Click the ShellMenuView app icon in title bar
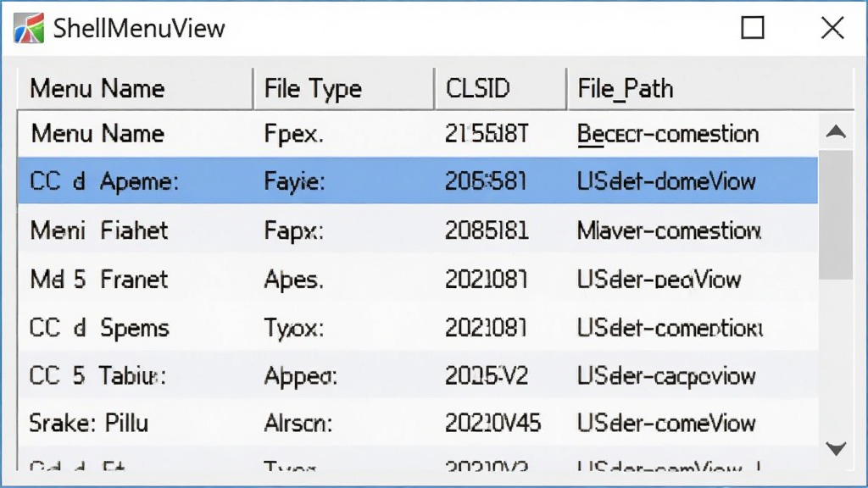Screen dimensions: 868x488 coord(29,28)
